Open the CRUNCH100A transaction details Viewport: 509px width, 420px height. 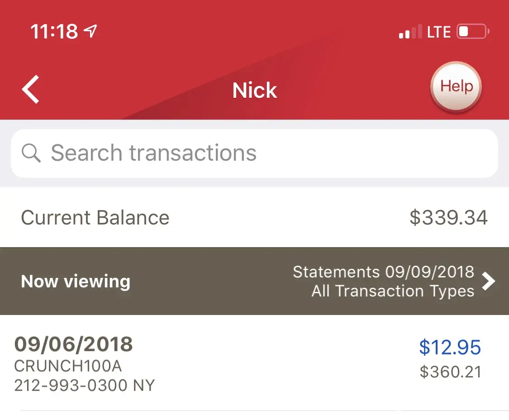pyautogui.click(x=68, y=366)
